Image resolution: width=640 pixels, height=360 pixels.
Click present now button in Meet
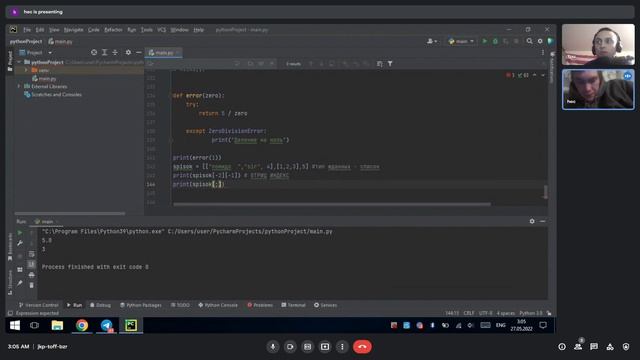pos(325,347)
